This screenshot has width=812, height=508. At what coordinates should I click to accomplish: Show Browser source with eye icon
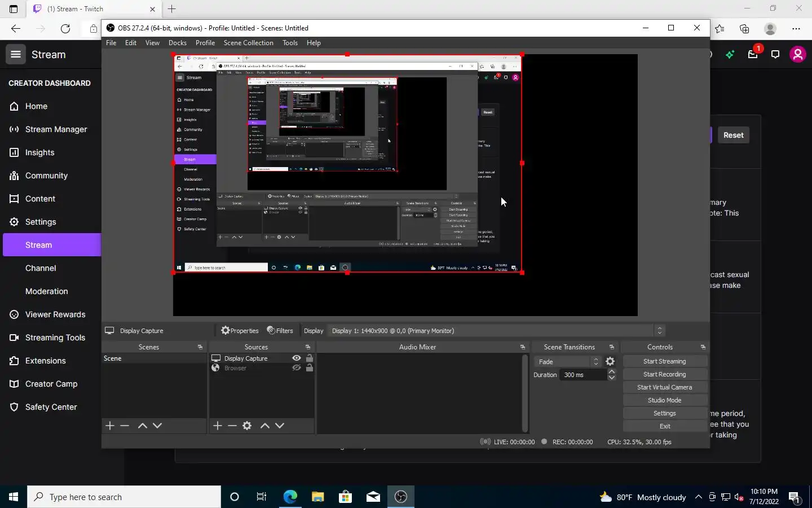[297, 368]
